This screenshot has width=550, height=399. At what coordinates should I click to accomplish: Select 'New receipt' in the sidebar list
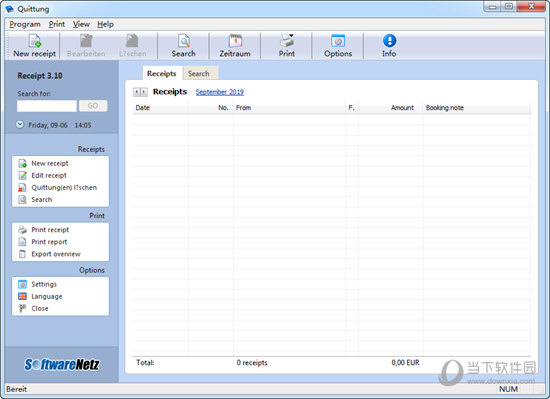point(50,163)
